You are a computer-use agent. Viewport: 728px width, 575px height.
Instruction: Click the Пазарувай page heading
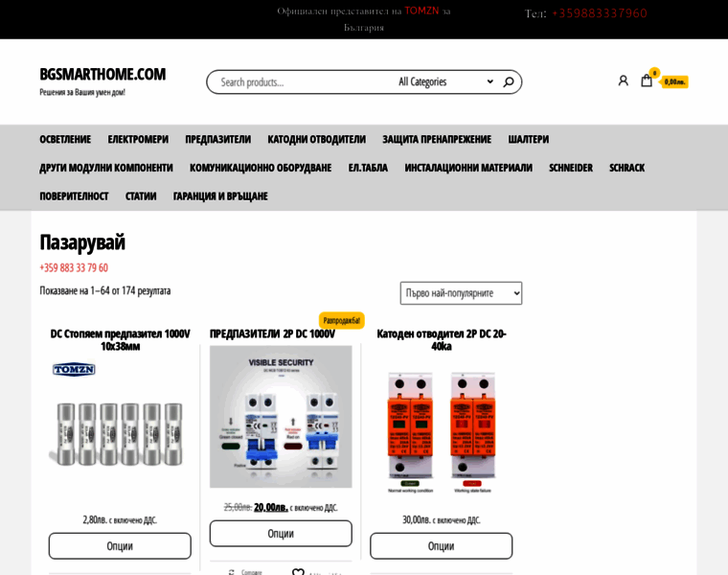pos(82,242)
